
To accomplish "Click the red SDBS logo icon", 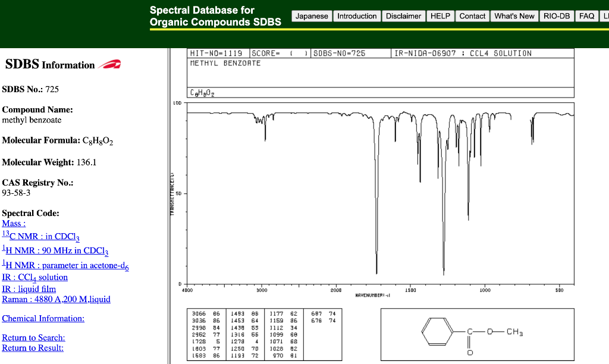I will click(x=110, y=64).
